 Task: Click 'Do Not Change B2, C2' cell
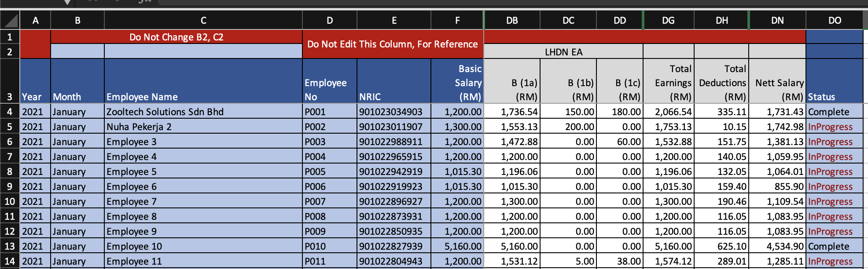tap(177, 37)
